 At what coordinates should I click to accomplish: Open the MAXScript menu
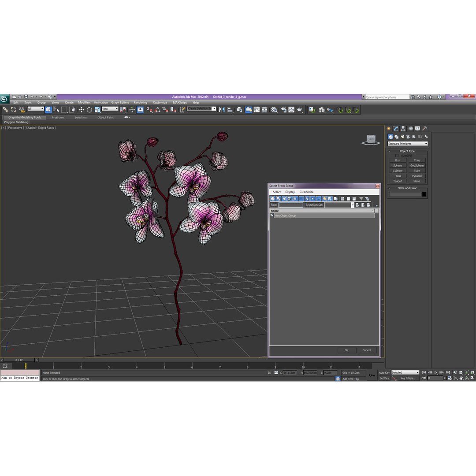[180, 103]
